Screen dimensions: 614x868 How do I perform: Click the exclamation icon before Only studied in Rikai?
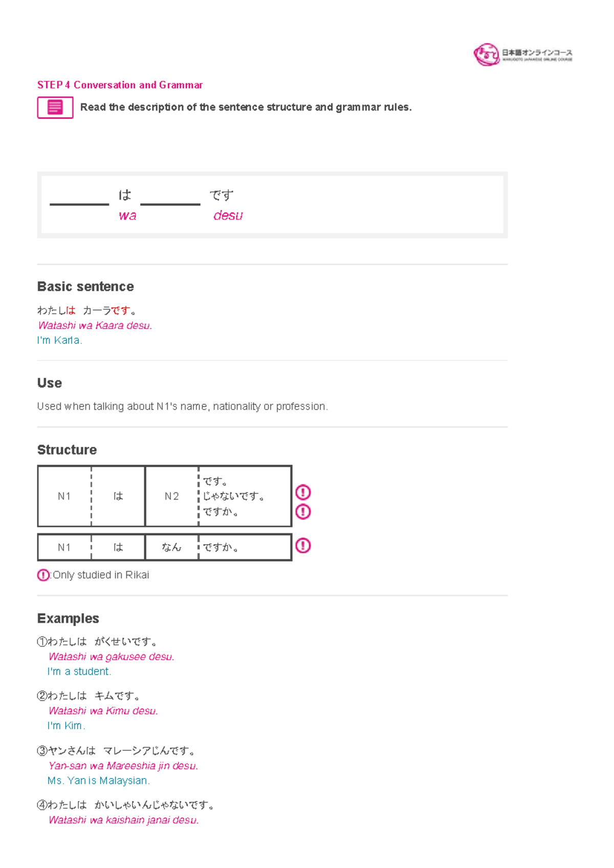(x=43, y=575)
